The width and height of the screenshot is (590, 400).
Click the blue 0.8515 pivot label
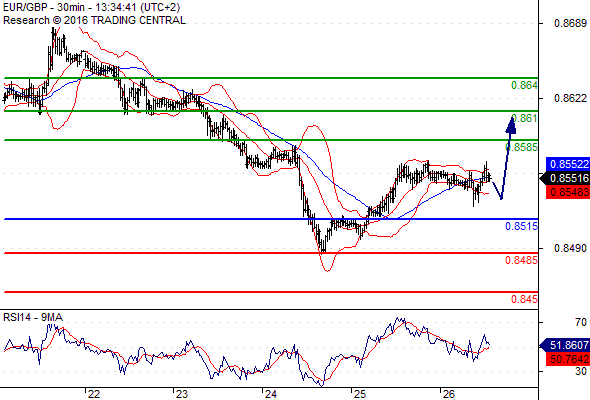pos(522,226)
